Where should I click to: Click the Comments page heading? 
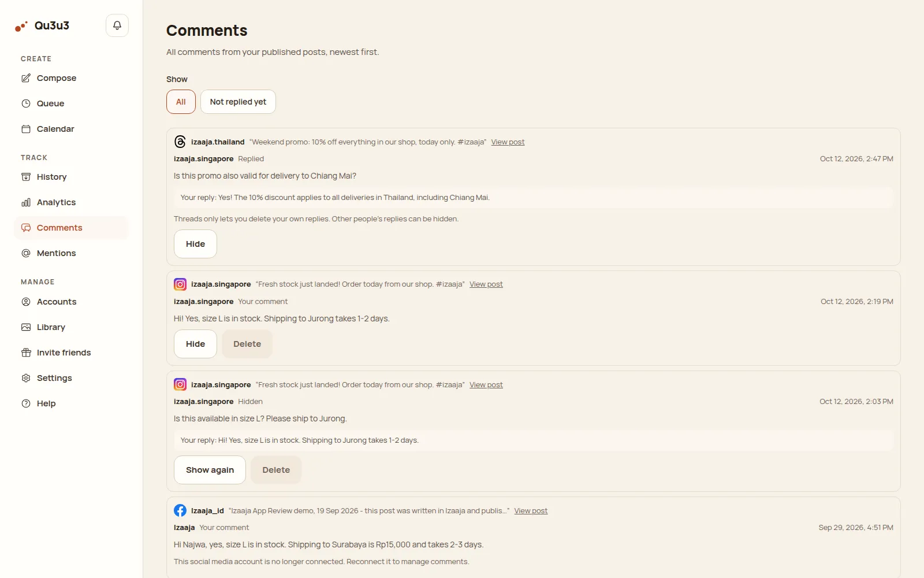[207, 31]
